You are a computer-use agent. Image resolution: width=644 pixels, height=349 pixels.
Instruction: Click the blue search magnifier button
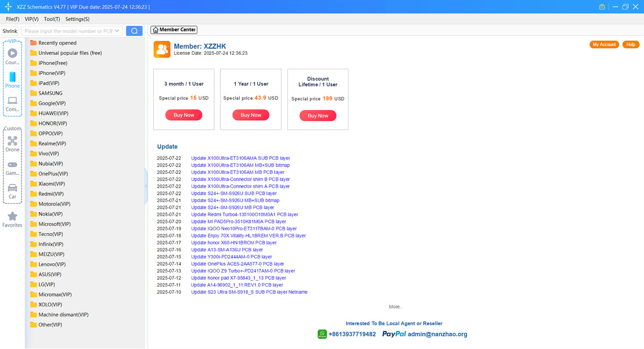[x=134, y=31]
